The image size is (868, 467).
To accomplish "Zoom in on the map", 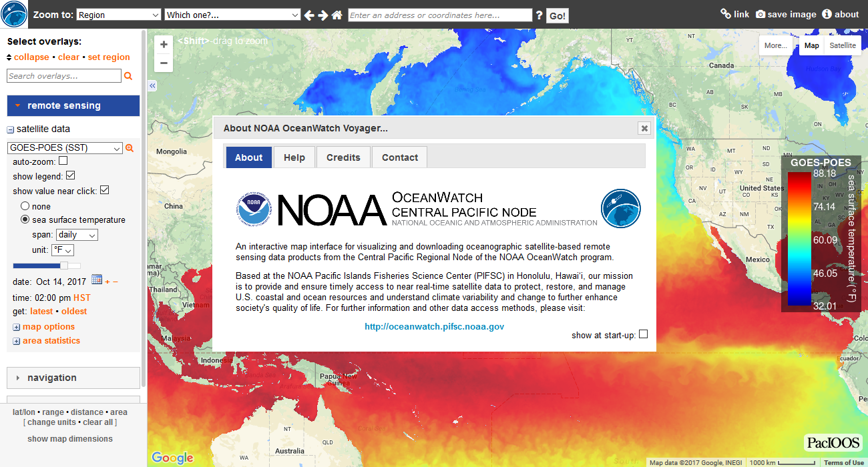I will click(x=164, y=45).
